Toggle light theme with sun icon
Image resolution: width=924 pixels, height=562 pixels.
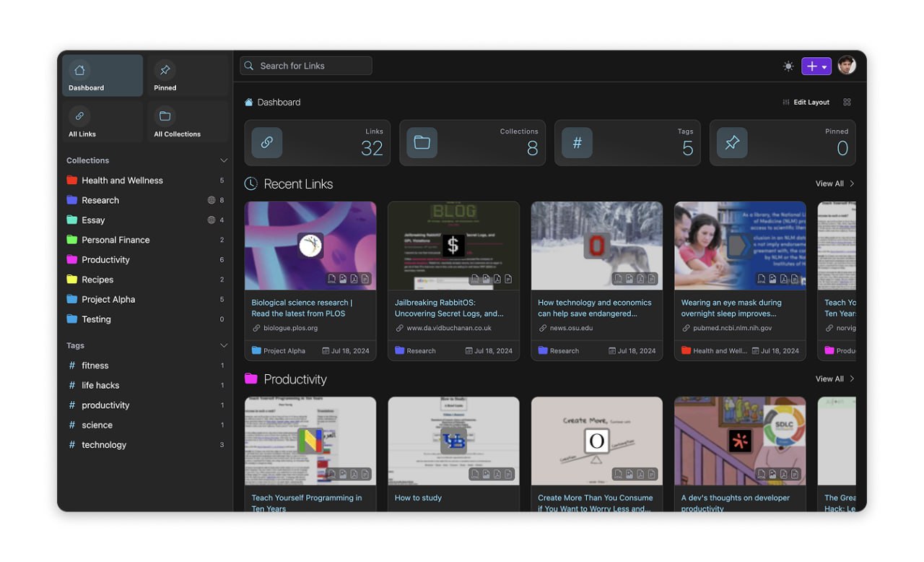pyautogui.click(x=788, y=66)
